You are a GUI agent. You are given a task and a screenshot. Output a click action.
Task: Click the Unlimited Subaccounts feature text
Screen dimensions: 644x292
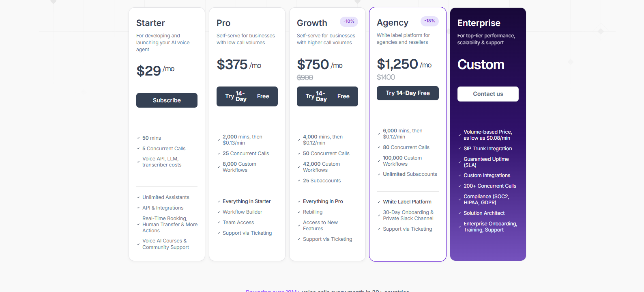(410, 174)
